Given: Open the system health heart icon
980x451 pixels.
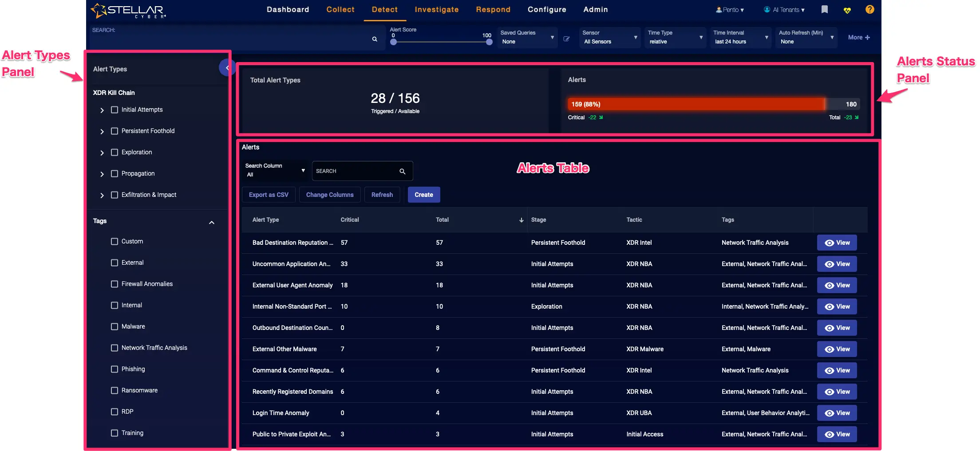Looking at the screenshot, I should [847, 10].
